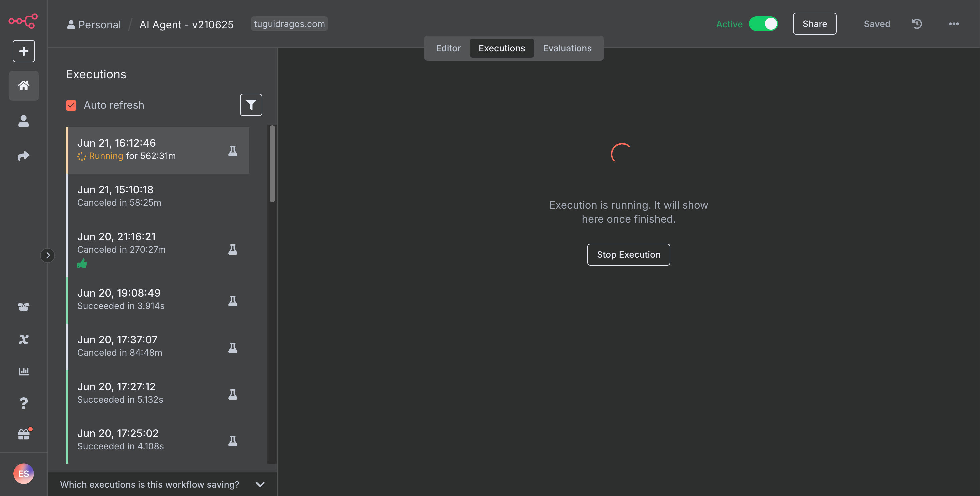Expand the collapsed sidebar with chevron
Image resolution: width=980 pixels, height=496 pixels.
coord(48,255)
